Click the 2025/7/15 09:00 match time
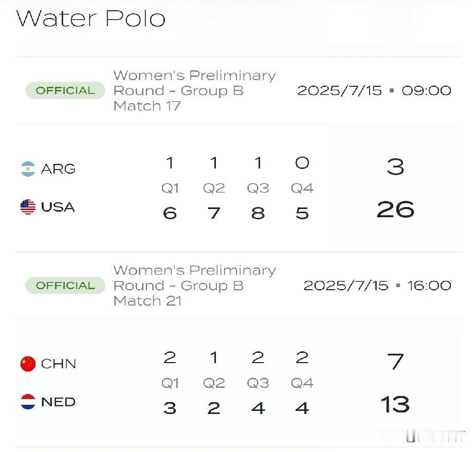 pos(374,91)
